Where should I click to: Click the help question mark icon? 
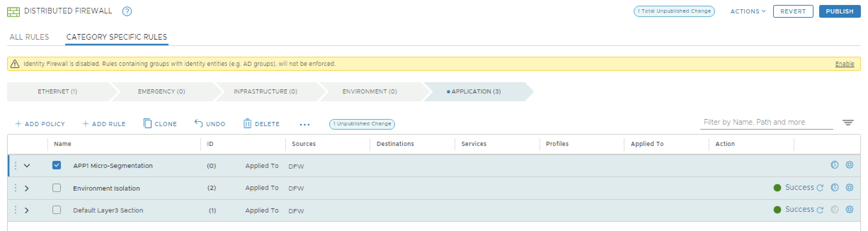[127, 11]
